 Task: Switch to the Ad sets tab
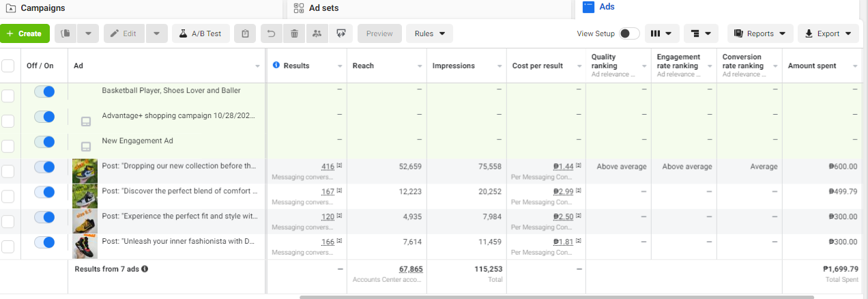pos(323,8)
